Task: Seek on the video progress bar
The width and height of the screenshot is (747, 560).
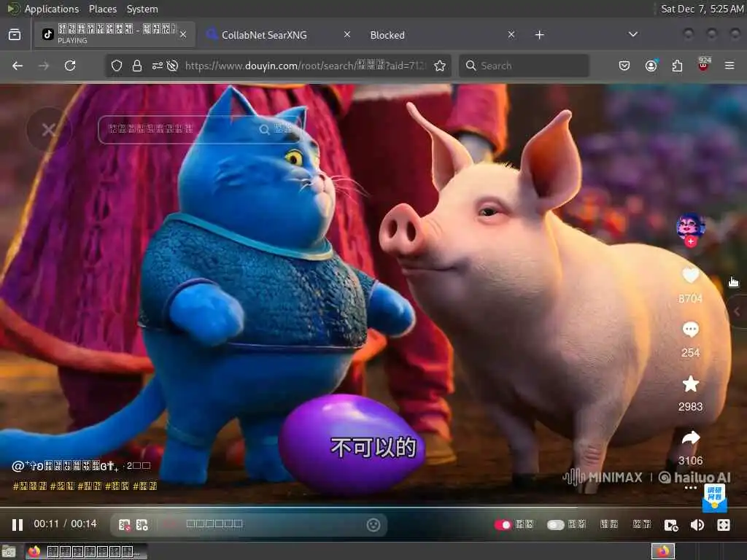Action: coord(373,507)
